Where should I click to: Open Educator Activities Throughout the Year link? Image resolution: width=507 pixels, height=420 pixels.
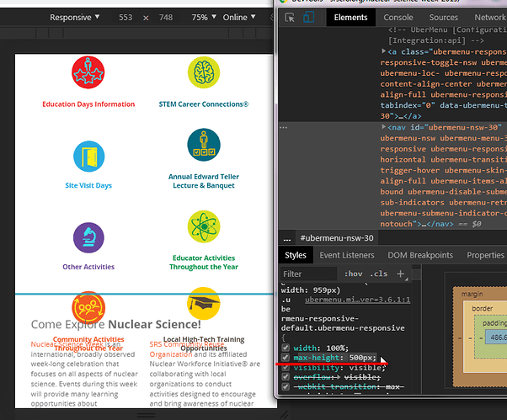tap(203, 263)
